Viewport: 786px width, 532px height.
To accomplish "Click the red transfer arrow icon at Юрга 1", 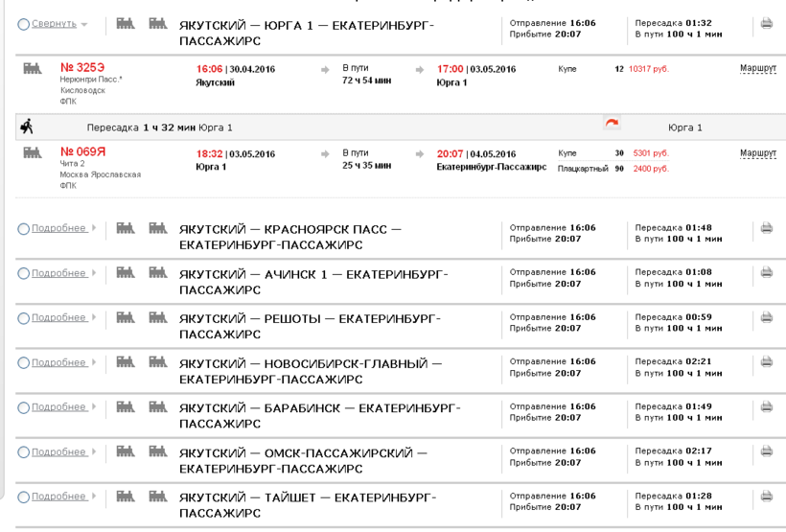I will (x=612, y=123).
